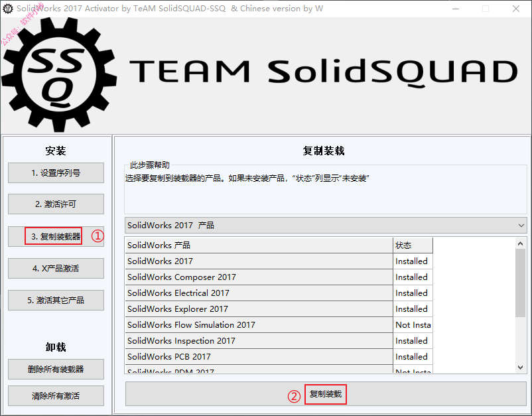Click the '复制装载' button at bottom
Screen dimensions: 532x416
tap(326, 394)
